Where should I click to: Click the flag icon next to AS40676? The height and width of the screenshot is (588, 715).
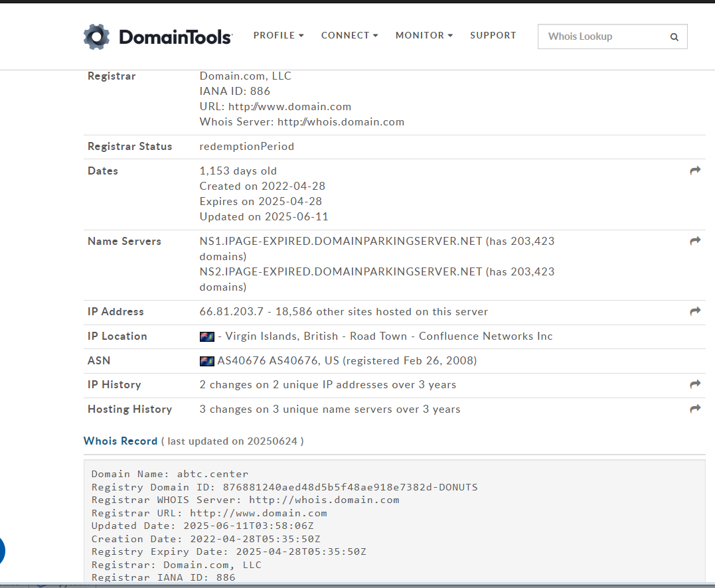[207, 361]
